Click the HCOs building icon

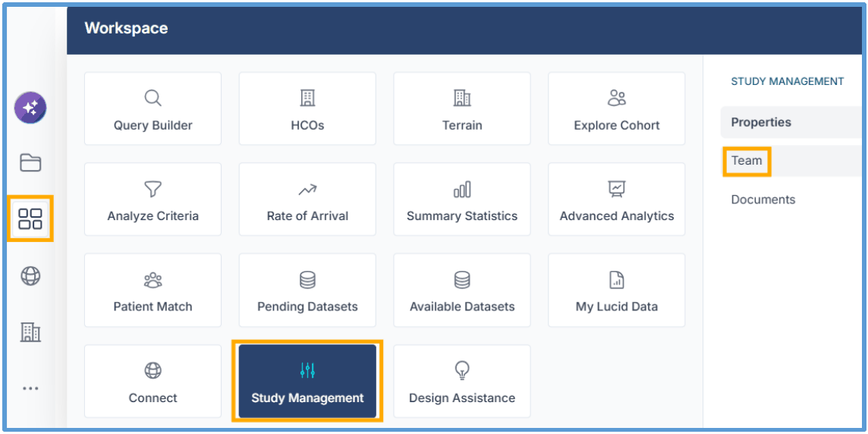click(x=307, y=99)
